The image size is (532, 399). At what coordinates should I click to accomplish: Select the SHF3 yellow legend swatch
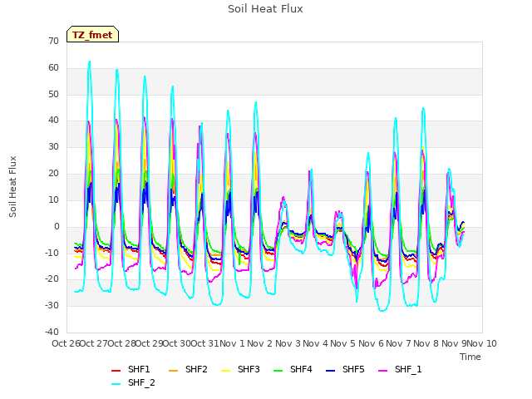[x=225, y=371]
